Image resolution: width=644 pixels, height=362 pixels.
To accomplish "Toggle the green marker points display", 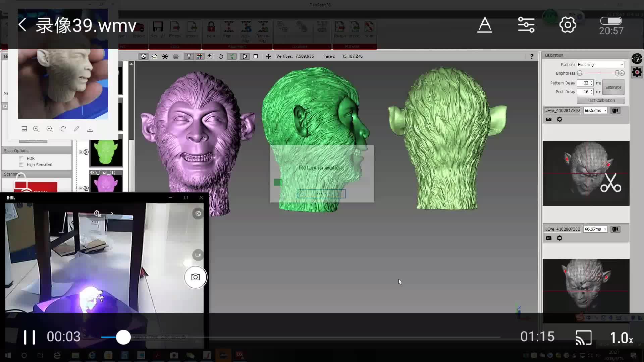I will pyautogui.click(x=232, y=56).
